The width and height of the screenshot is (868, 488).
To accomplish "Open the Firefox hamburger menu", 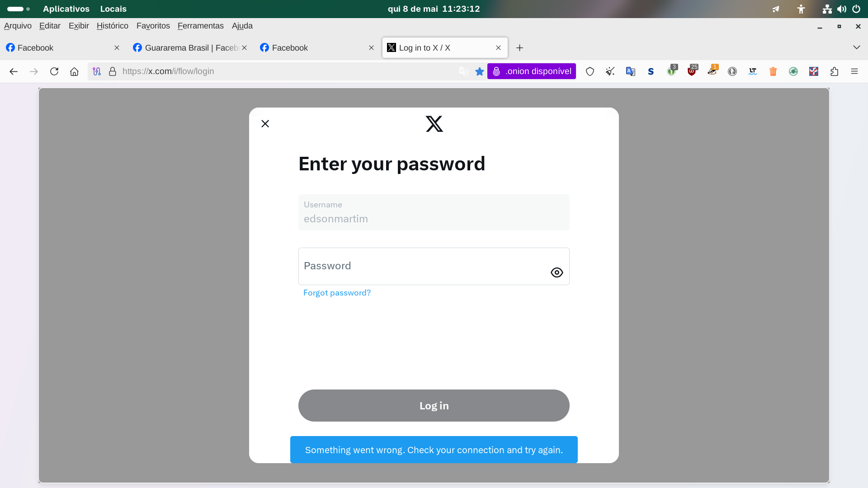I will tap(854, 71).
